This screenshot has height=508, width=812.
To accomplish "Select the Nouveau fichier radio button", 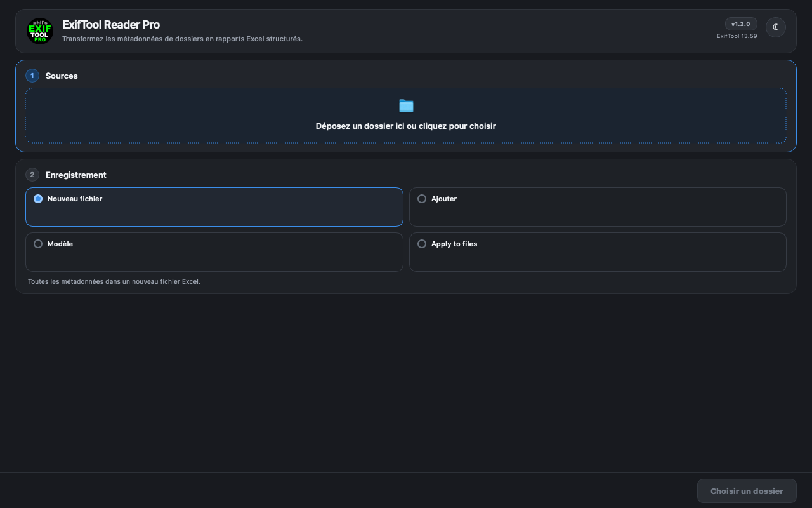I will [38, 199].
